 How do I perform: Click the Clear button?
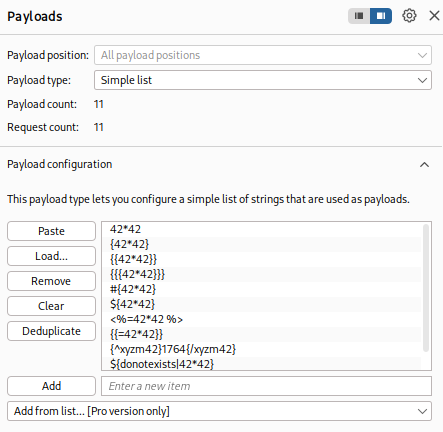(x=51, y=306)
